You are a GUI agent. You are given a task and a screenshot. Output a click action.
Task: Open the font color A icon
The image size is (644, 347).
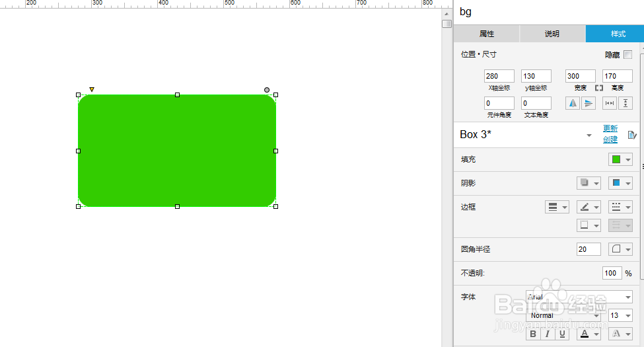click(589, 334)
